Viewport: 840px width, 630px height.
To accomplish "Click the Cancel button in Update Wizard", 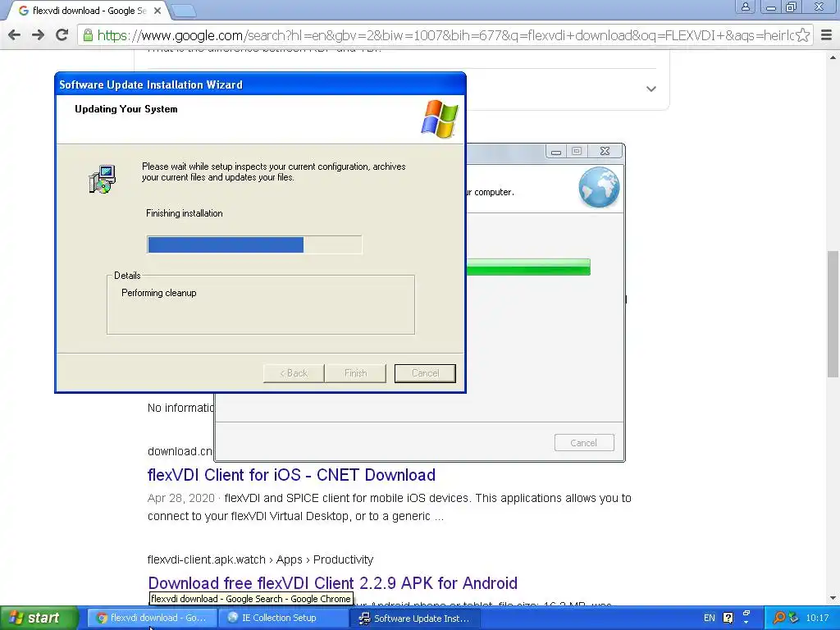I will coord(425,373).
